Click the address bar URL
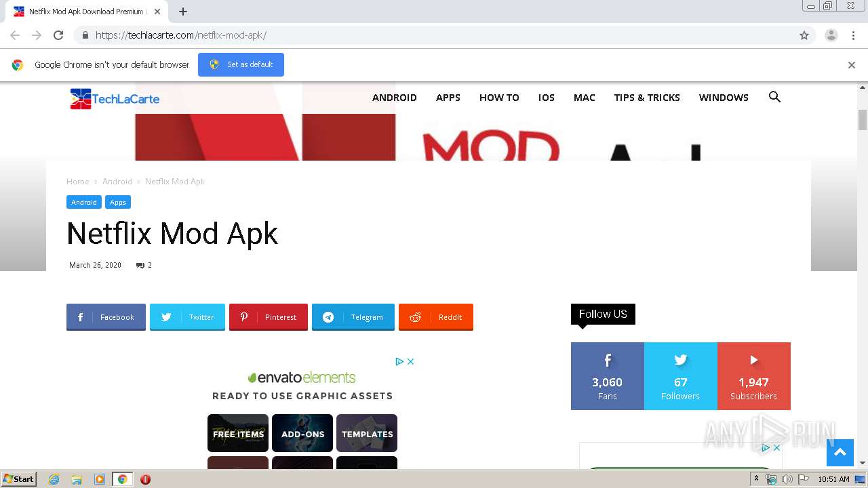This screenshot has height=488, width=868. (181, 35)
